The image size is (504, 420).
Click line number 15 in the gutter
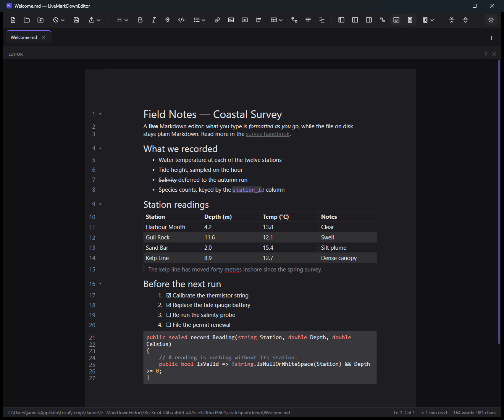pyautogui.click(x=92, y=270)
